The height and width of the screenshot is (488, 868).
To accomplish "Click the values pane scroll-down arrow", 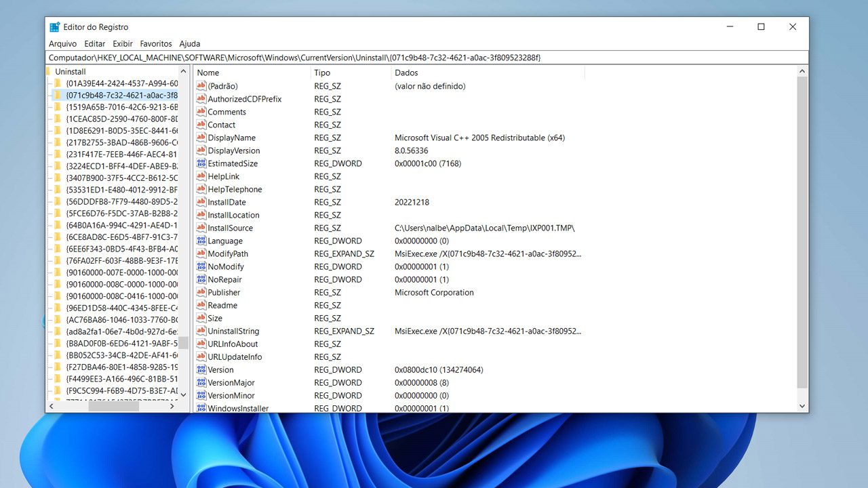I will click(803, 406).
